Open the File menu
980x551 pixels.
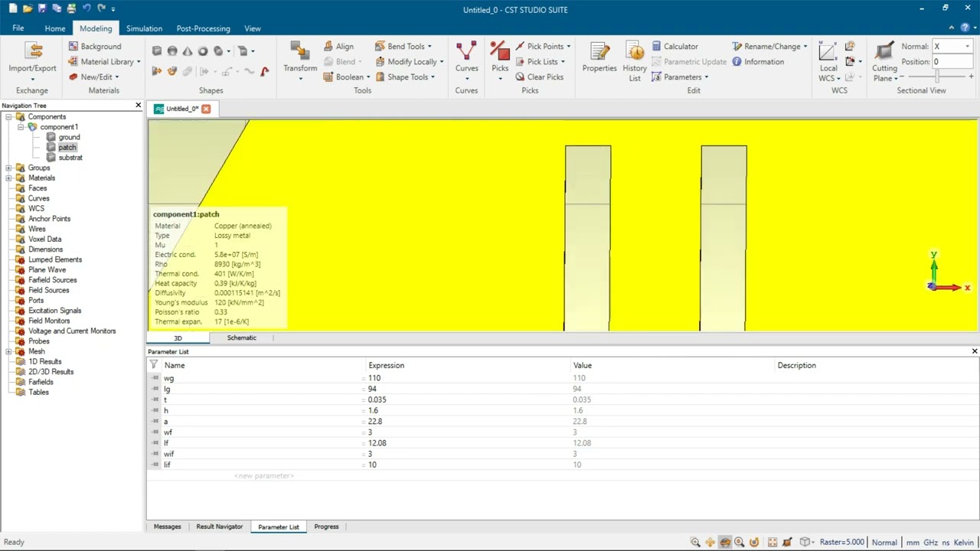coord(18,28)
